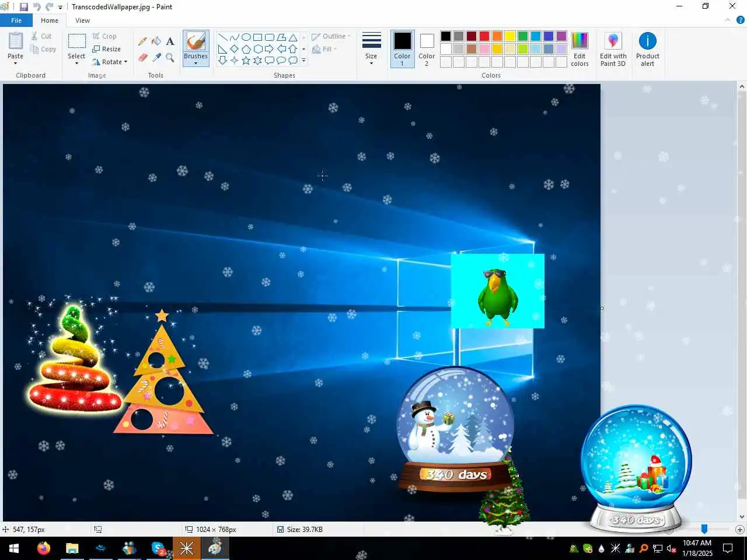Choose the Rectangle shape
The height and width of the screenshot is (560, 747).
(x=257, y=37)
